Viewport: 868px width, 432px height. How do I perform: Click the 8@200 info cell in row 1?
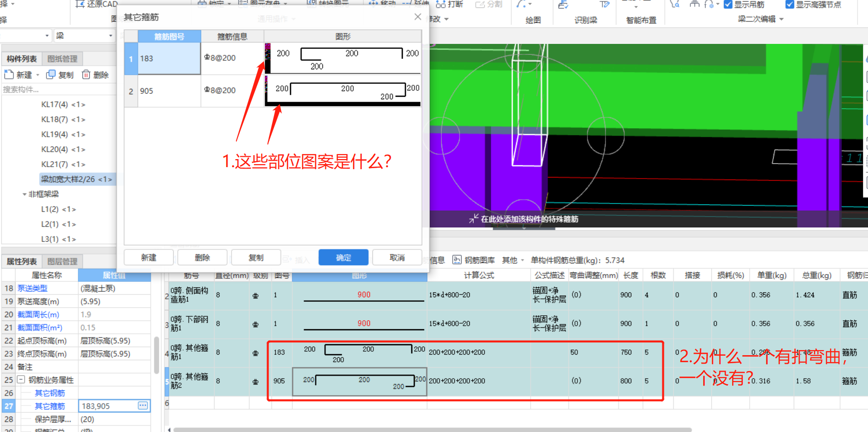232,58
